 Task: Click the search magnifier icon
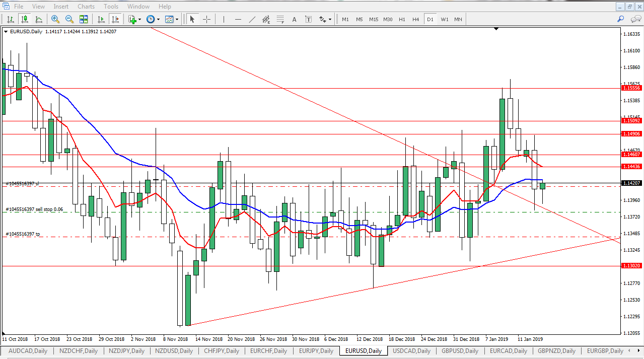click(x=620, y=19)
